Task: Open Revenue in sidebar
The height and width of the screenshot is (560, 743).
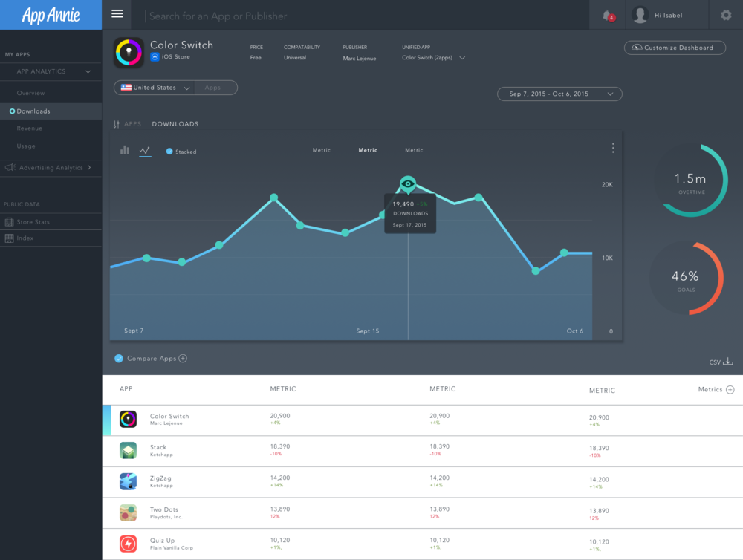Action: (30, 128)
